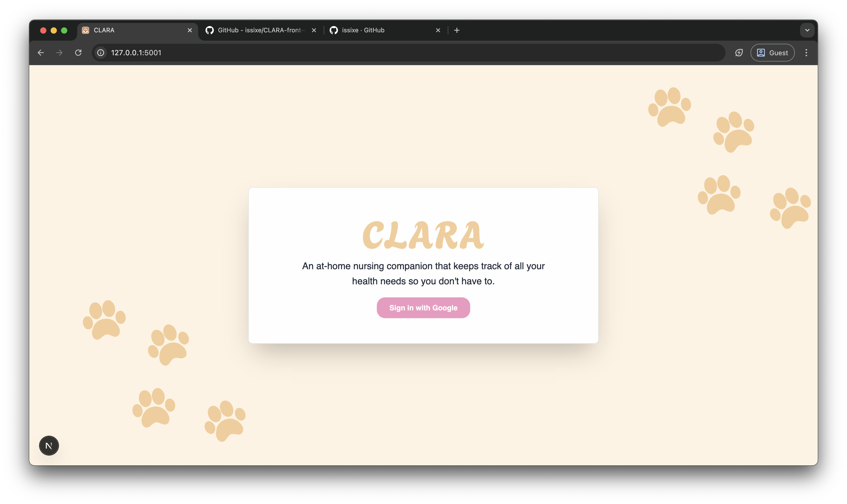Image resolution: width=847 pixels, height=504 pixels.
Task: Close the issixe/CLARA-front GitHub tab
Action: 314,30
